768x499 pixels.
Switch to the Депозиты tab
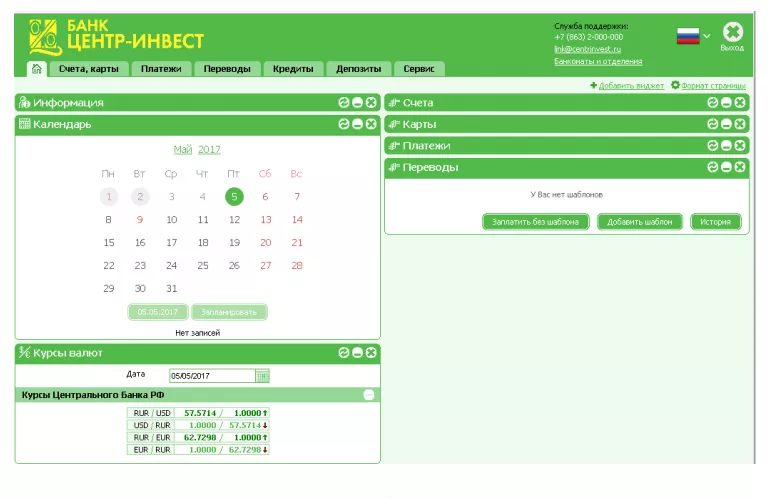[357, 69]
